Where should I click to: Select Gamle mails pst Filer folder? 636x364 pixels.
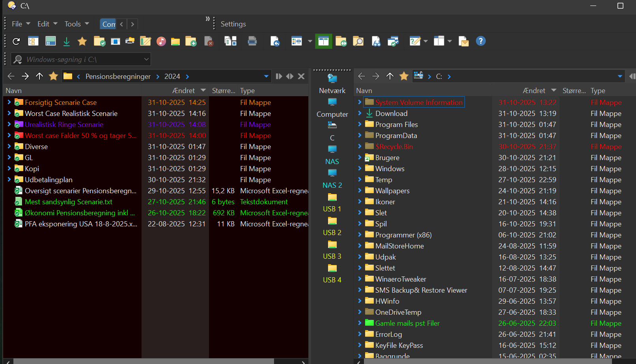[x=407, y=323]
